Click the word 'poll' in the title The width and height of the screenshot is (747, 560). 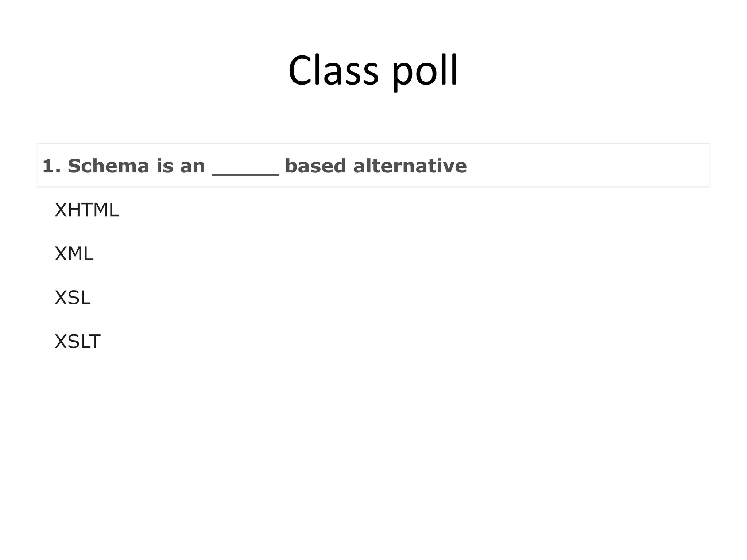coord(425,71)
